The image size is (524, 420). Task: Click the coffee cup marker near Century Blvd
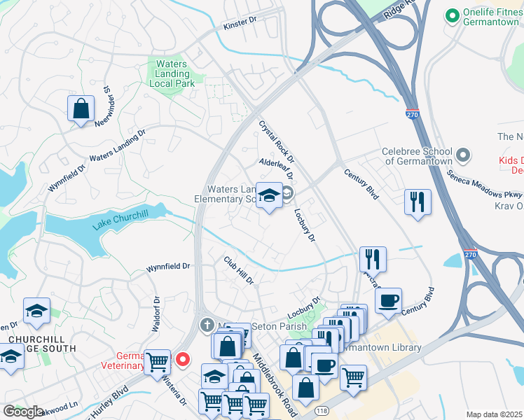click(x=388, y=302)
